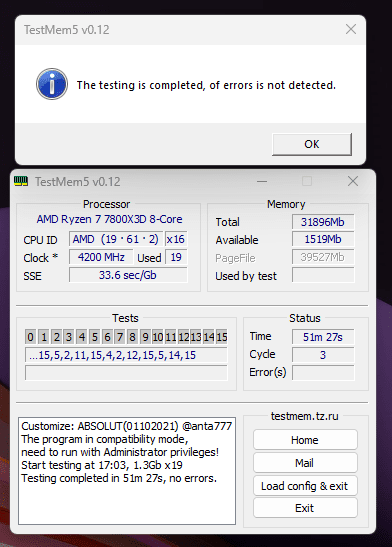The height and width of the screenshot is (547, 392).
Task: Click the Exit button
Action: tap(305, 508)
